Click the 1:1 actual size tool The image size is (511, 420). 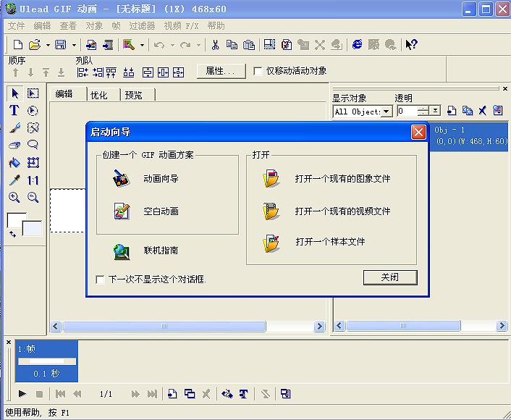[x=33, y=180]
